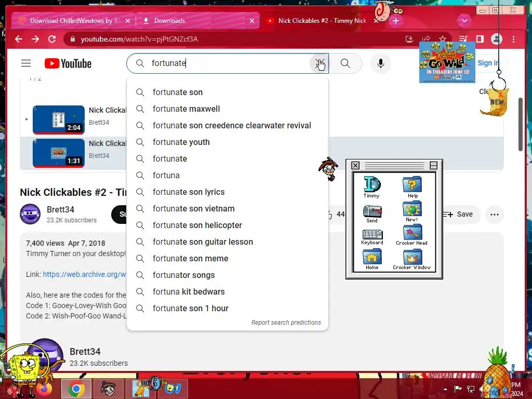Go to YouTube home via logo
532x399 pixels.
(x=68, y=63)
